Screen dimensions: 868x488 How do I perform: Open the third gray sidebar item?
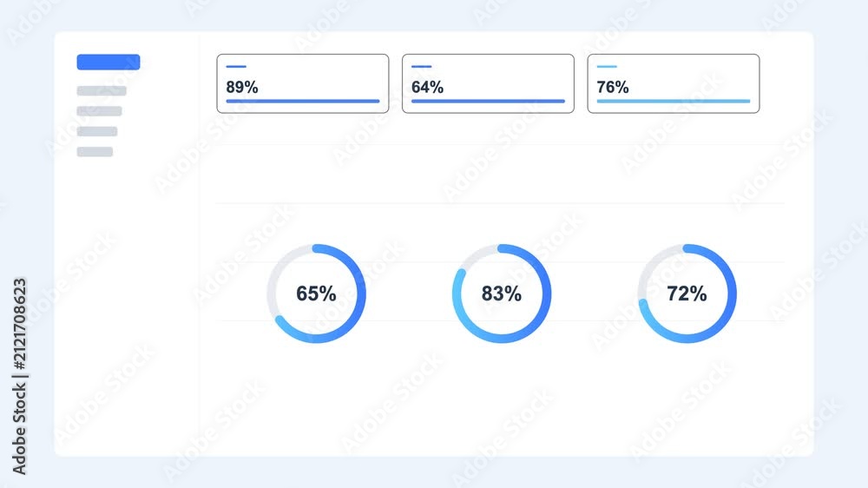(97, 131)
